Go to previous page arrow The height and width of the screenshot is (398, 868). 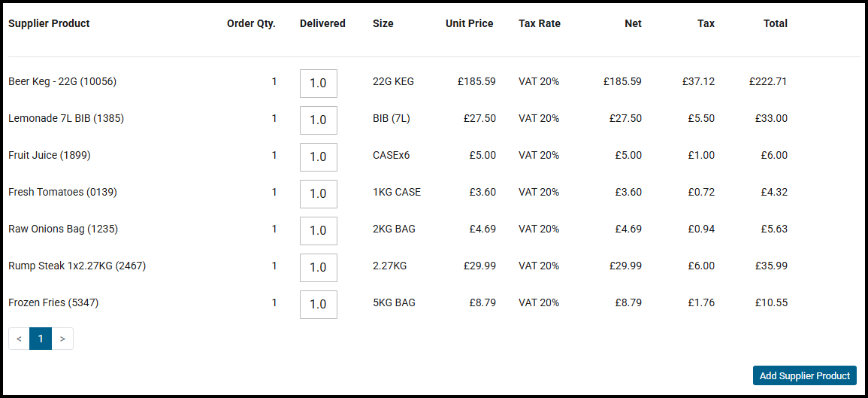20,339
